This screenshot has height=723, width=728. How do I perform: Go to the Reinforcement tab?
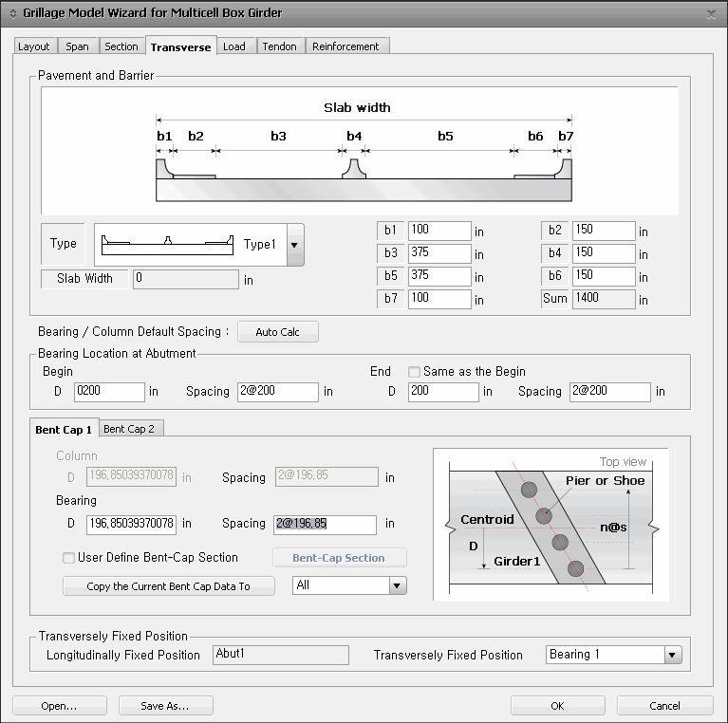point(345,46)
